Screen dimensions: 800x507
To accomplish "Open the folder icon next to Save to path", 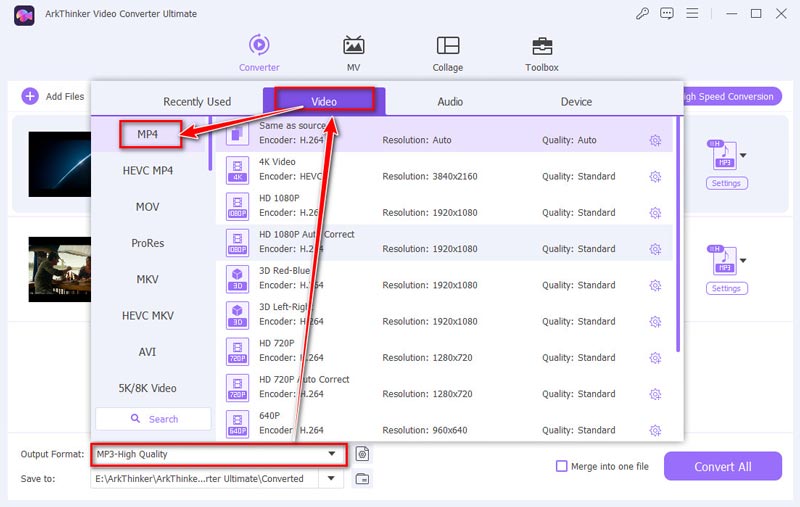I will point(362,479).
